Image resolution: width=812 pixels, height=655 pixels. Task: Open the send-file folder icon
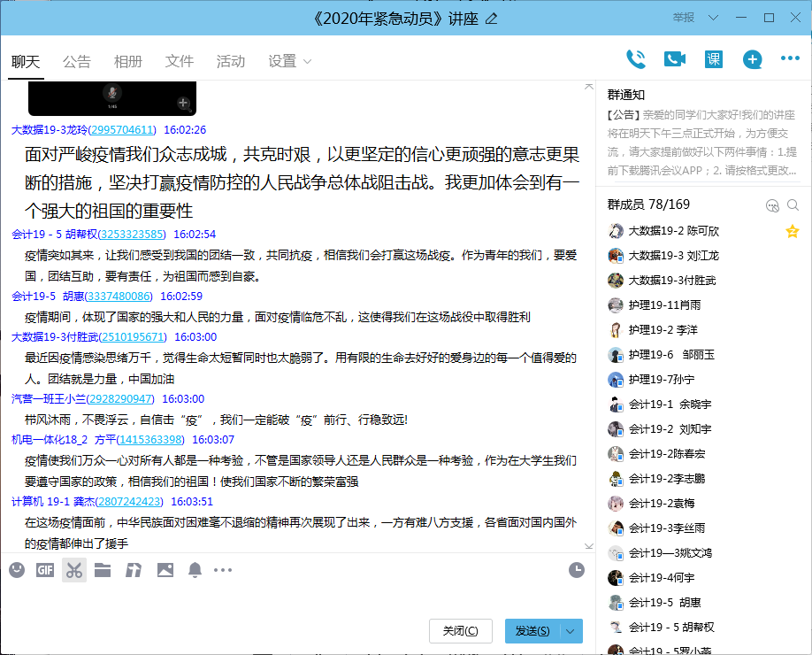tap(103, 570)
